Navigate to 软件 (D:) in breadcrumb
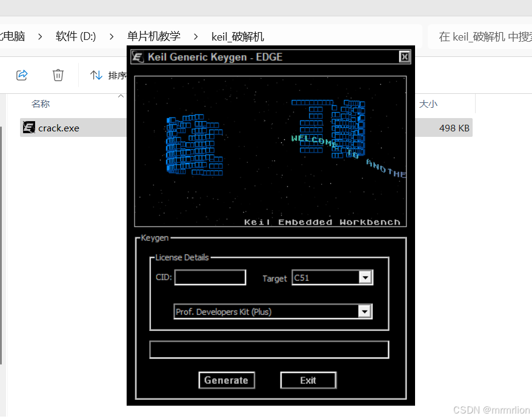Screen dimensions: 532x419 76,36
